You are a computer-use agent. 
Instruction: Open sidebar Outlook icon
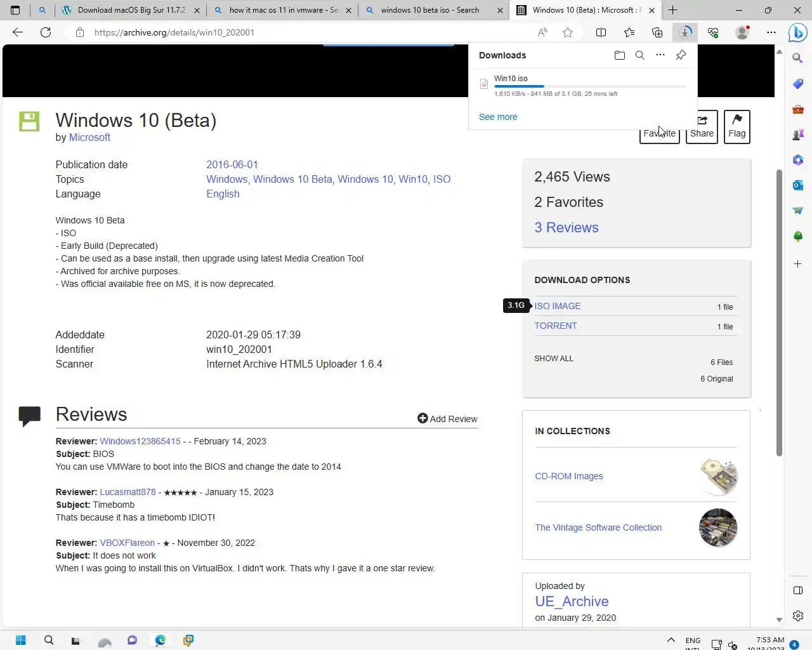click(x=798, y=185)
